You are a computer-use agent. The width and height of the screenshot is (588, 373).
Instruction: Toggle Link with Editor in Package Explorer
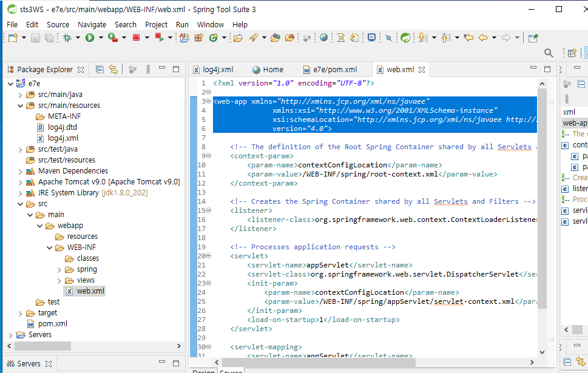[x=113, y=69]
